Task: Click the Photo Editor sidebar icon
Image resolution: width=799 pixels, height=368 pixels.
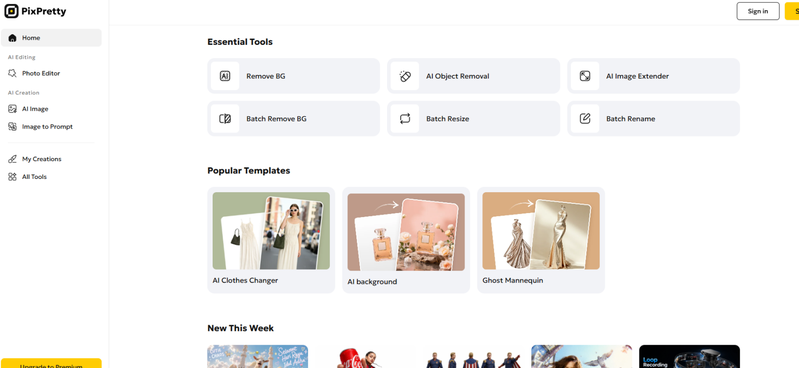Action: (x=12, y=73)
